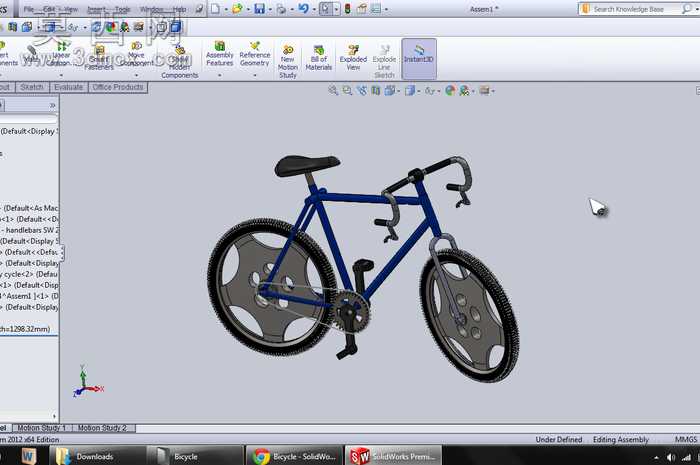Open the File menu
This screenshot has height=465, width=700.
(29, 9)
